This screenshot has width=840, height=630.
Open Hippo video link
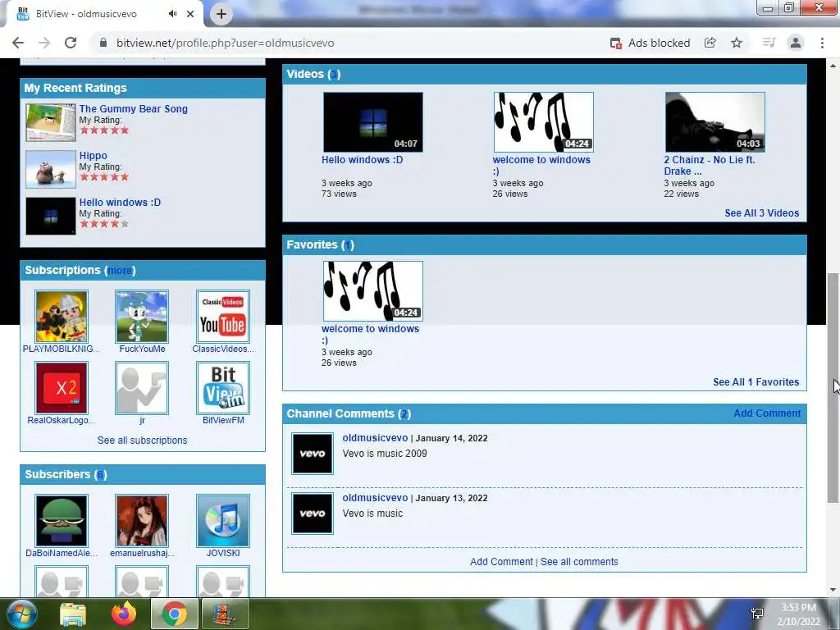(94, 155)
